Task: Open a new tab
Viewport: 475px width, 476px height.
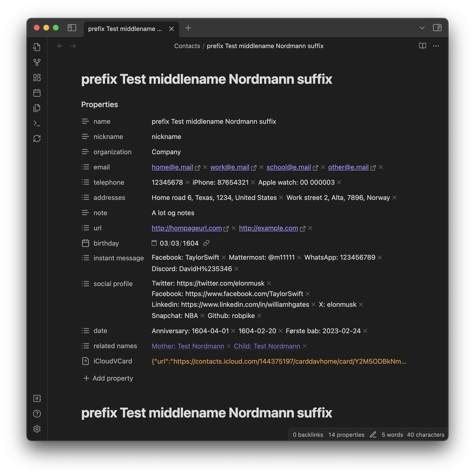Action: pos(188,28)
